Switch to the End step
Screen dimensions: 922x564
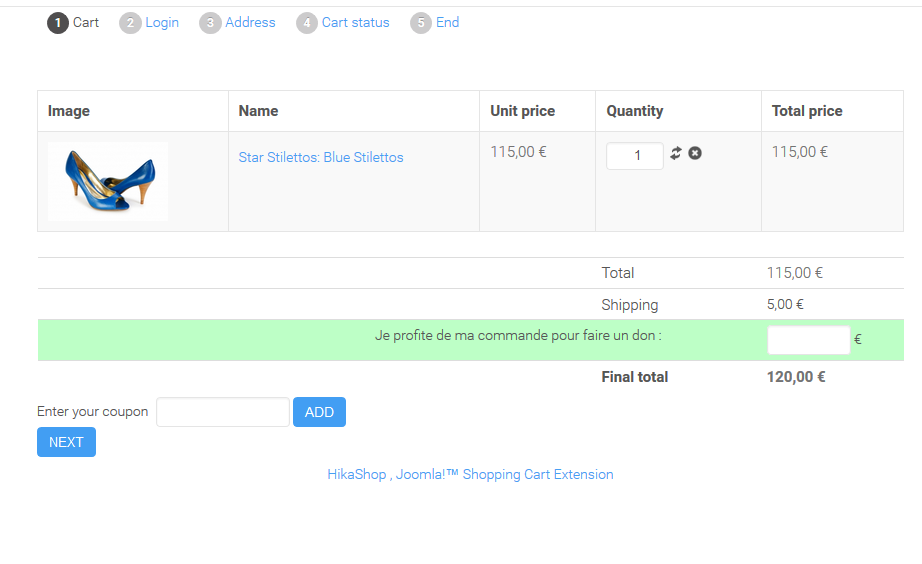point(448,22)
